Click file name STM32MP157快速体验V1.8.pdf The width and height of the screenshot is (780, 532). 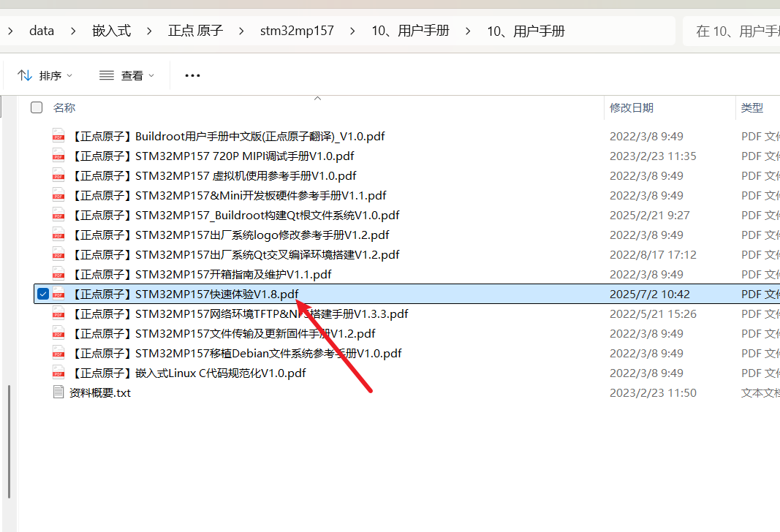184,294
